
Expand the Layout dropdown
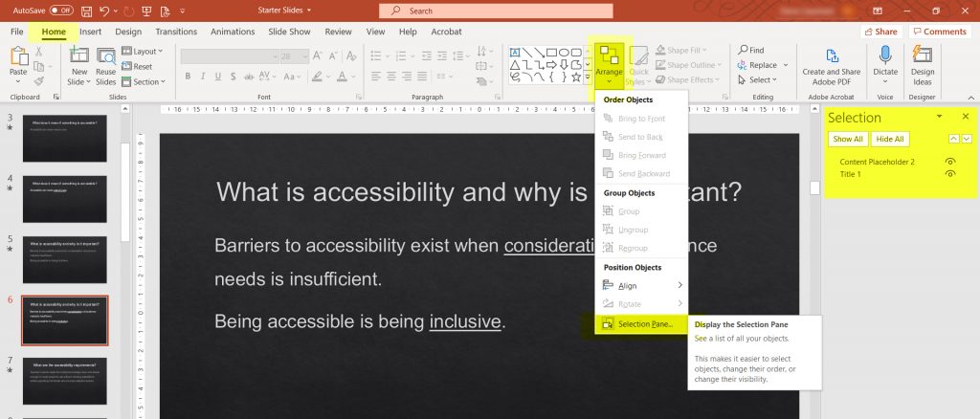tap(145, 52)
